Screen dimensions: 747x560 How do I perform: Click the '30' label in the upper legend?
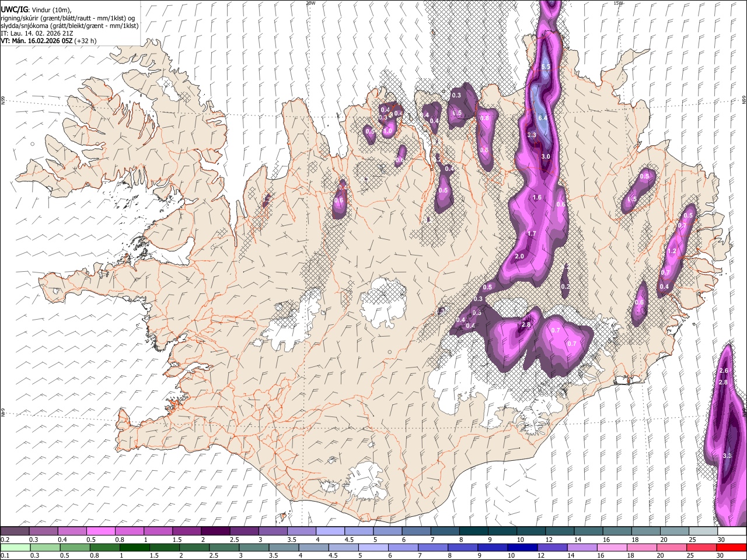coord(721,540)
